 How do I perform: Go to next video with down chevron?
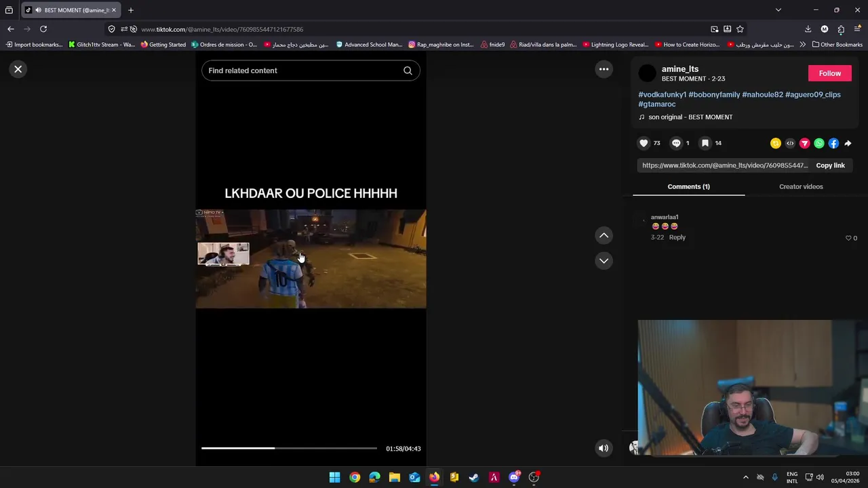tap(604, 261)
